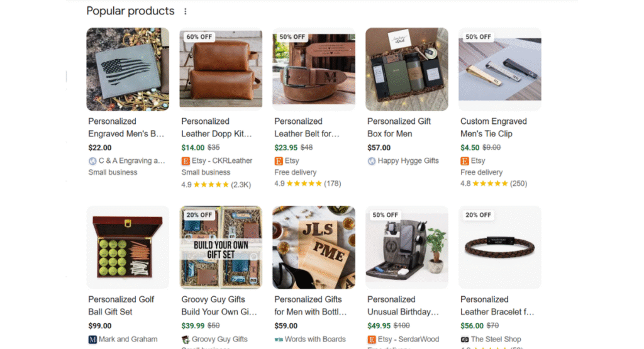Viewport: 644px width, 349px height.
Task: Click the Etsy icon under Leather Belt
Action: pyautogui.click(x=279, y=161)
